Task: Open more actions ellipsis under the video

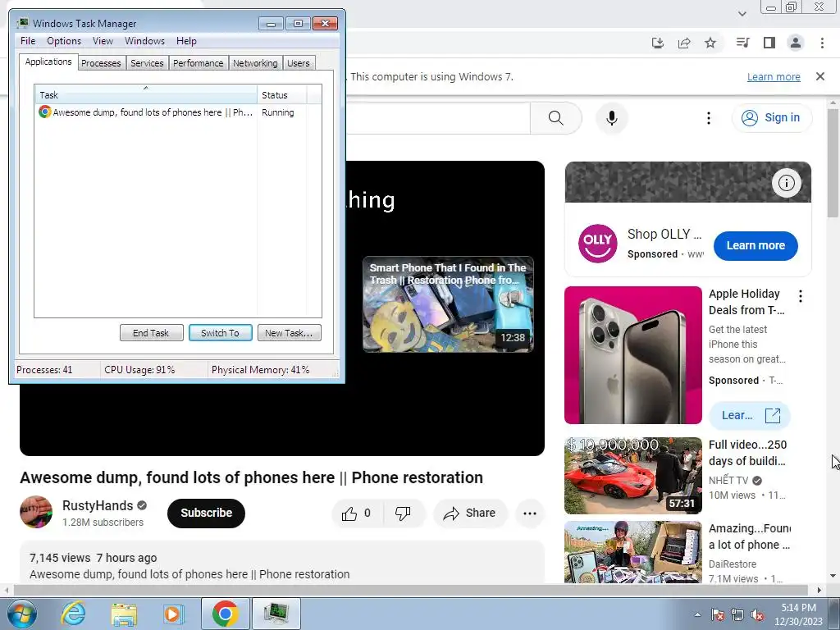Action: pyautogui.click(x=530, y=514)
